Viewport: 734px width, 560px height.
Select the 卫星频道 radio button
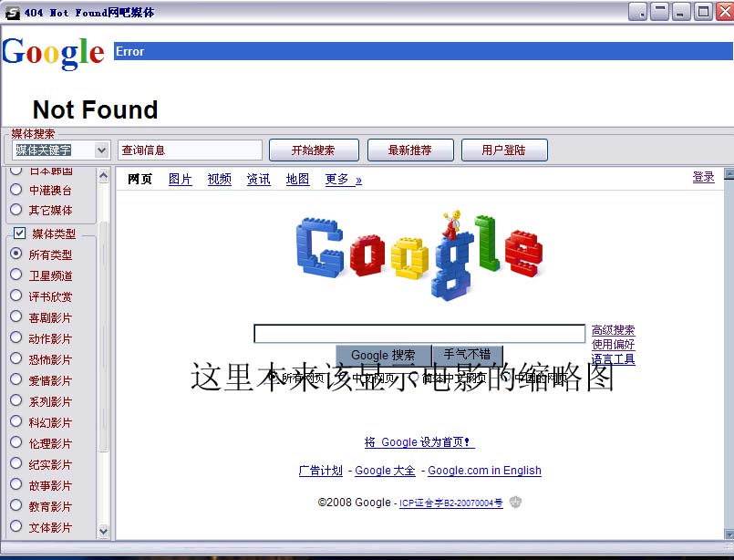point(16,275)
